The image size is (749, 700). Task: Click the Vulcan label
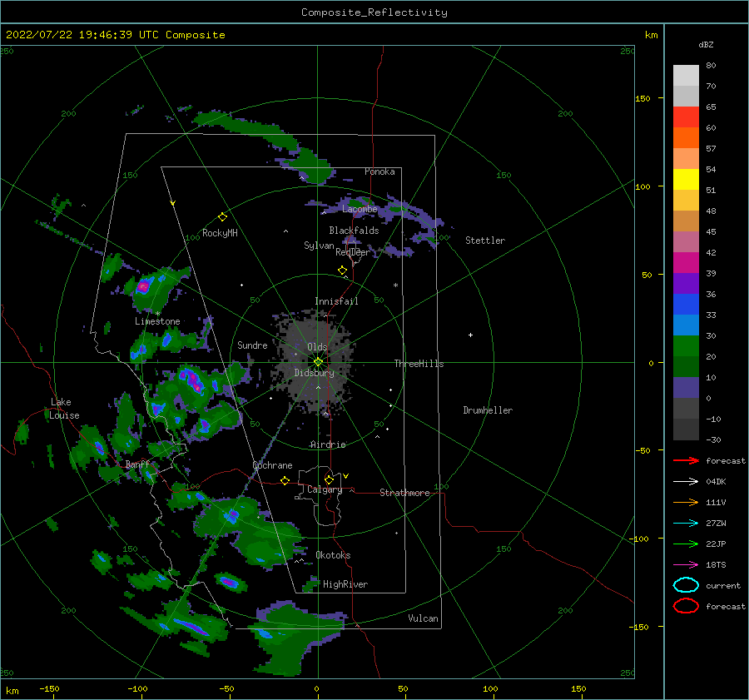click(424, 618)
